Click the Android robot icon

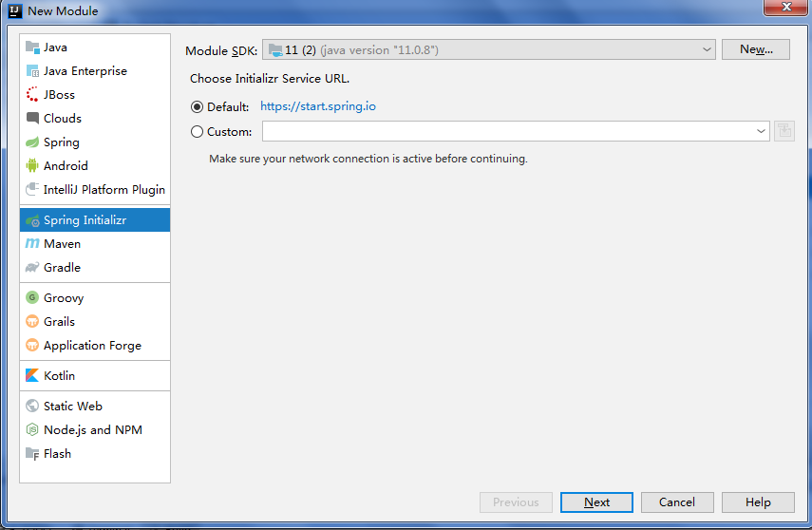[x=32, y=166]
